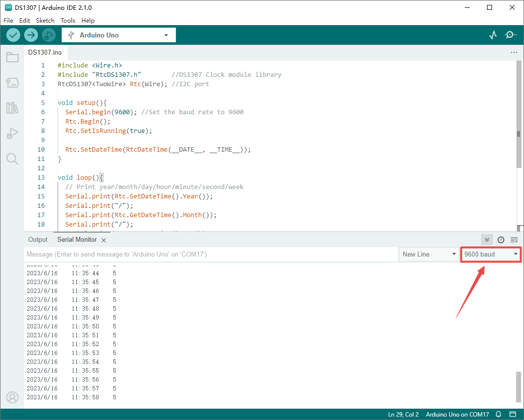Toggle autoscroll in the Serial Monitor
Screen dimensions: 524x420
[487, 240]
